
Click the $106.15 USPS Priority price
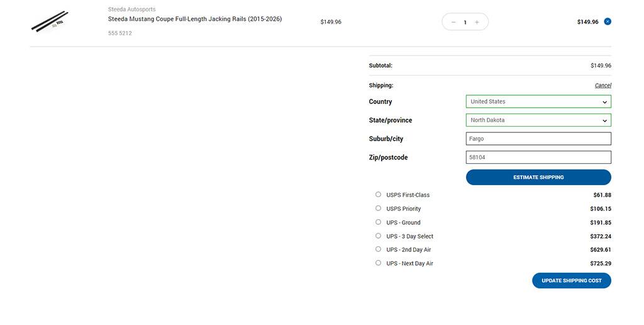(601, 208)
